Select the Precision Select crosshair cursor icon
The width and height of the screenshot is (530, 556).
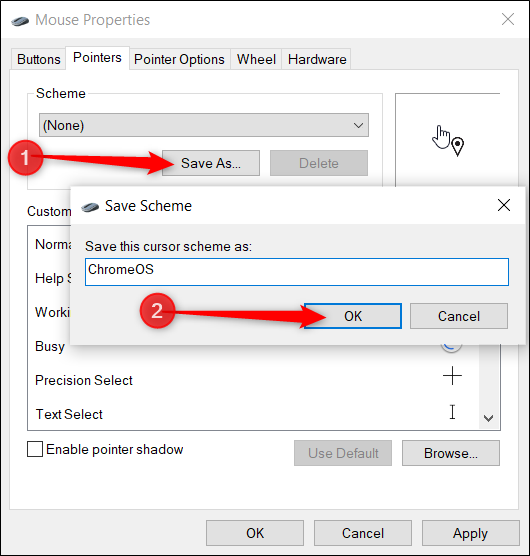click(452, 376)
